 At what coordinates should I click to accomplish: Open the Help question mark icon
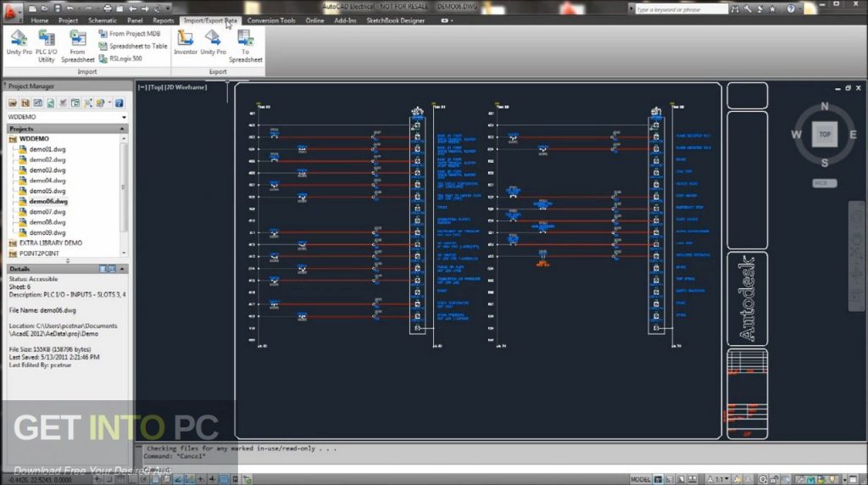pyautogui.click(x=791, y=8)
